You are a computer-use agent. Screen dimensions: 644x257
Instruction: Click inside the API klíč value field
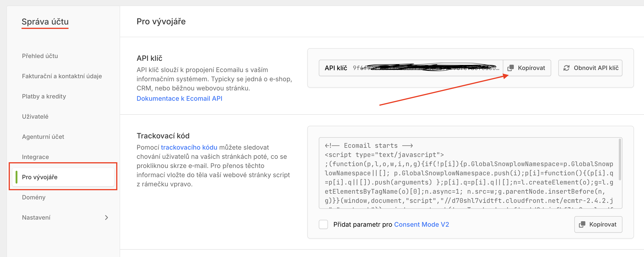411,68
